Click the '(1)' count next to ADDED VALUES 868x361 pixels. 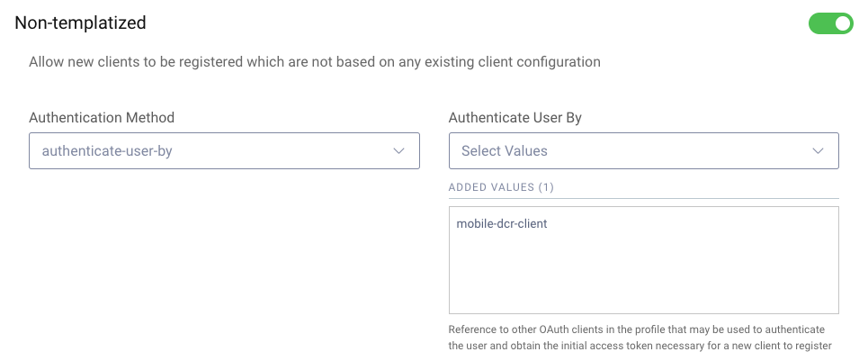545,186
